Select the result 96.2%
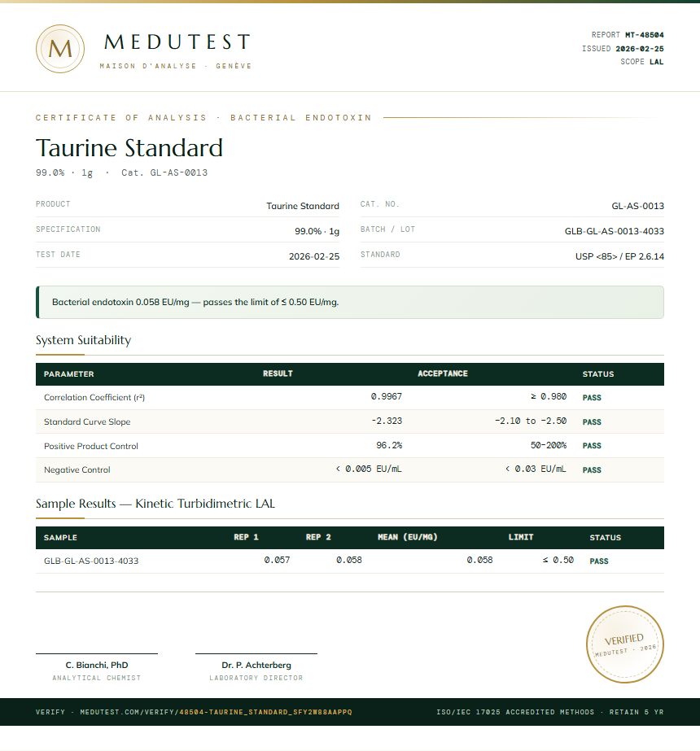 (x=389, y=445)
